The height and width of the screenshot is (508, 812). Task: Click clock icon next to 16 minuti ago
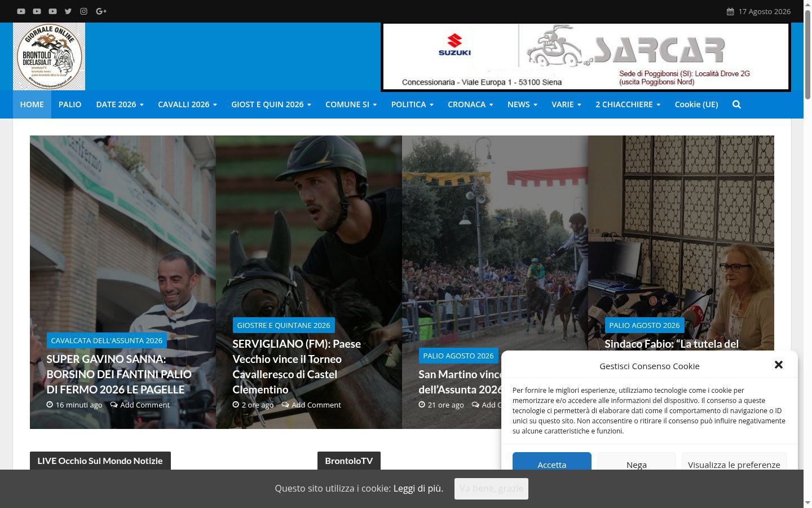(50, 405)
